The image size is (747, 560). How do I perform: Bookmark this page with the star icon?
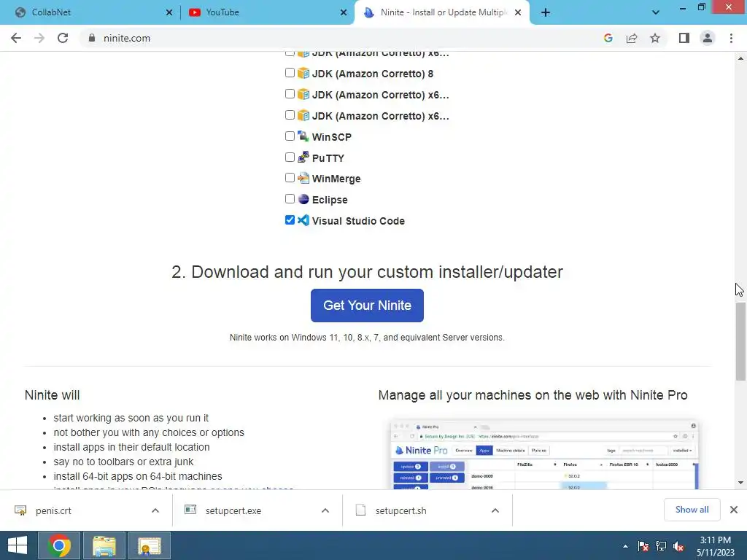coord(655,38)
